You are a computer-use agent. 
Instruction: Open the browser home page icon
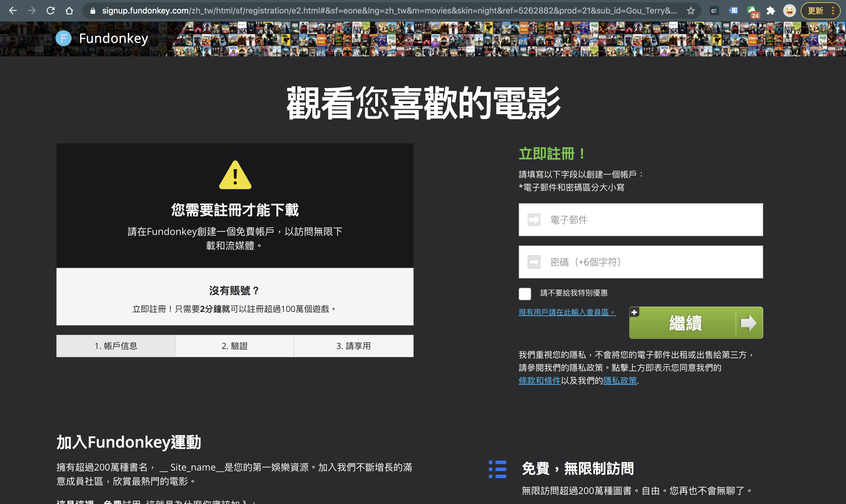(x=69, y=11)
